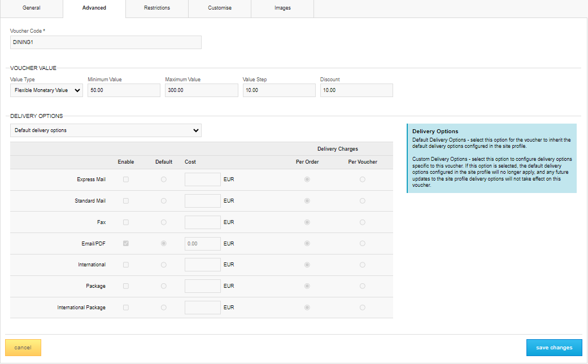Select Per Order for International row
Screen dimensions: 588x364
(307, 265)
